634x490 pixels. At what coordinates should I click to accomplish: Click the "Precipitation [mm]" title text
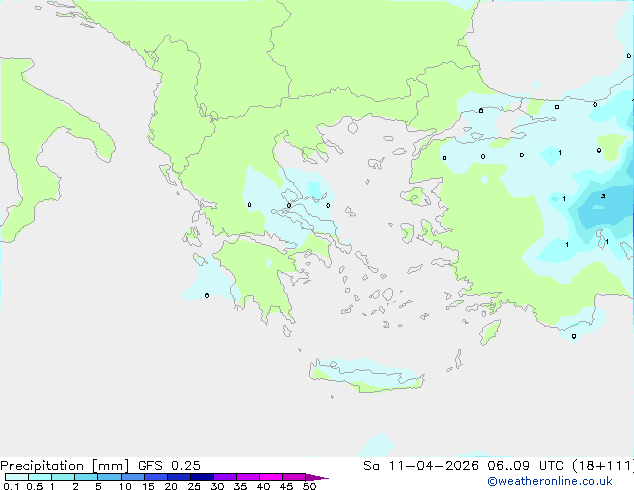[x=65, y=466]
